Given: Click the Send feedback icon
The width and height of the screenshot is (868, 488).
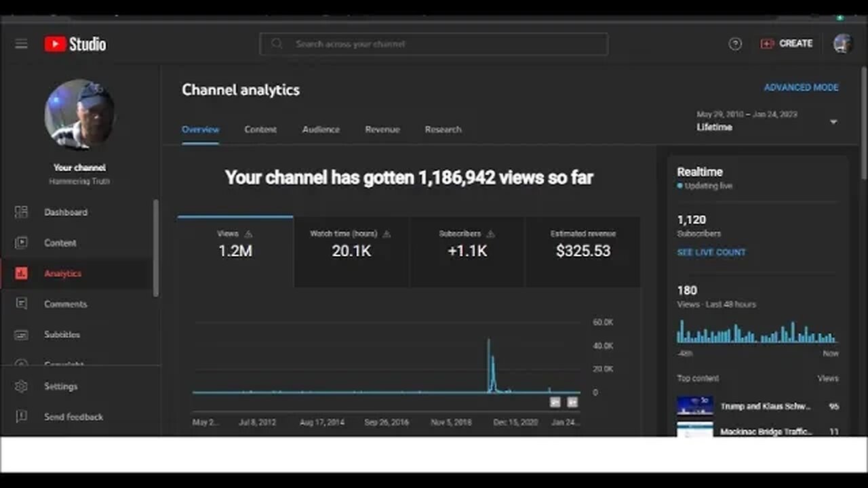Looking at the screenshot, I should [x=21, y=417].
